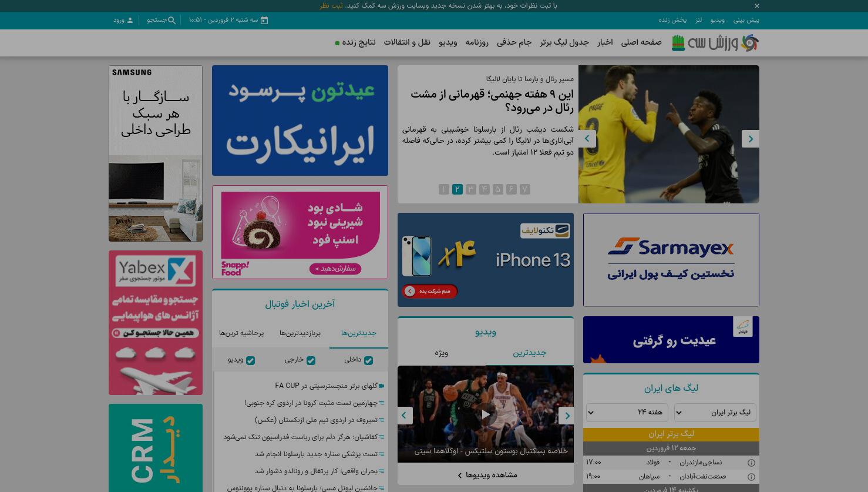The height and width of the screenshot is (492, 868).
Task: Click ویدیو link in top bar
Action: 717,20
